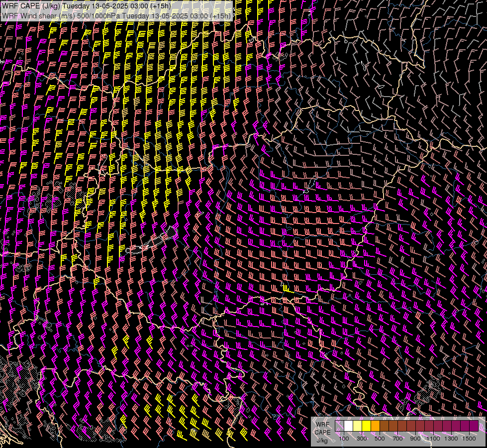Click the white 100–200 J/kg CAPE swatch

(349, 426)
